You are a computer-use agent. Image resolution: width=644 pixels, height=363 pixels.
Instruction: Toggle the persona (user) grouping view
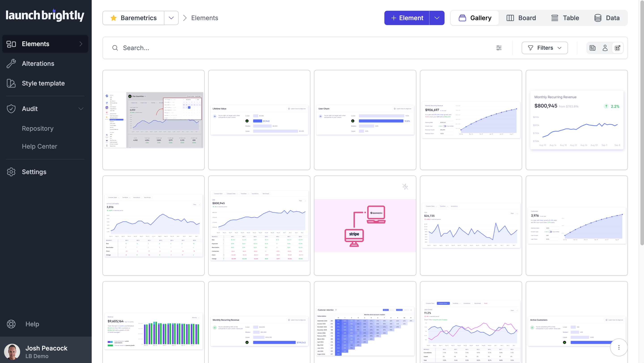pos(605,48)
